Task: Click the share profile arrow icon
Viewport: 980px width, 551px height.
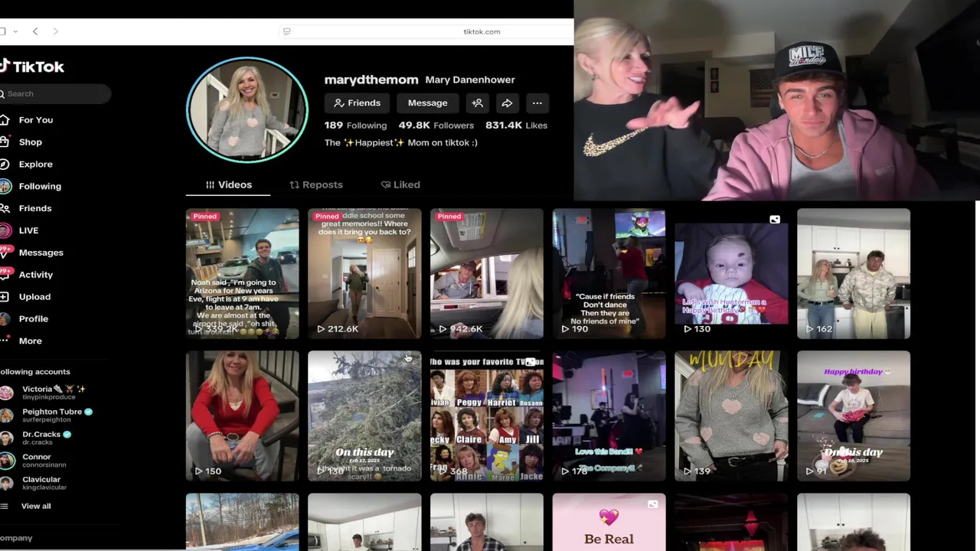Action: click(x=507, y=103)
